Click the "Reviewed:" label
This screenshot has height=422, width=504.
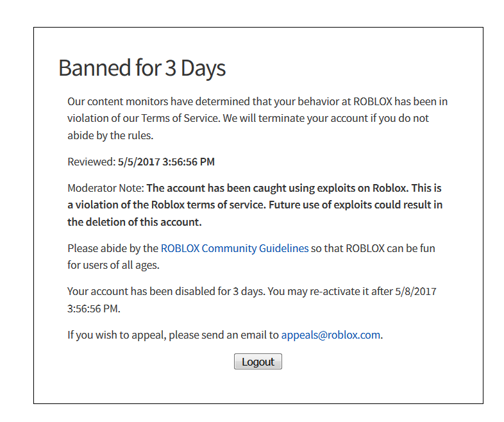(x=91, y=162)
